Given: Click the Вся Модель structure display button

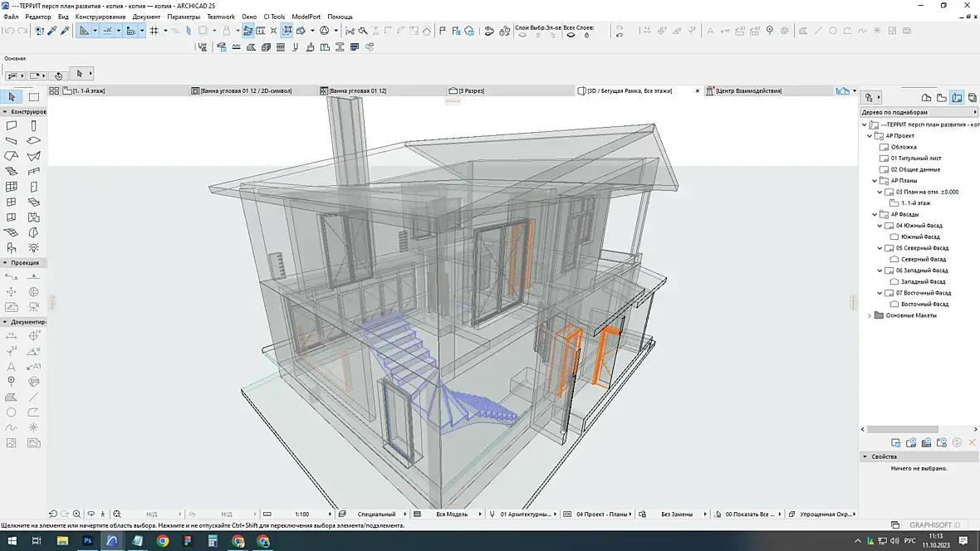Looking at the screenshot, I should [x=453, y=514].
